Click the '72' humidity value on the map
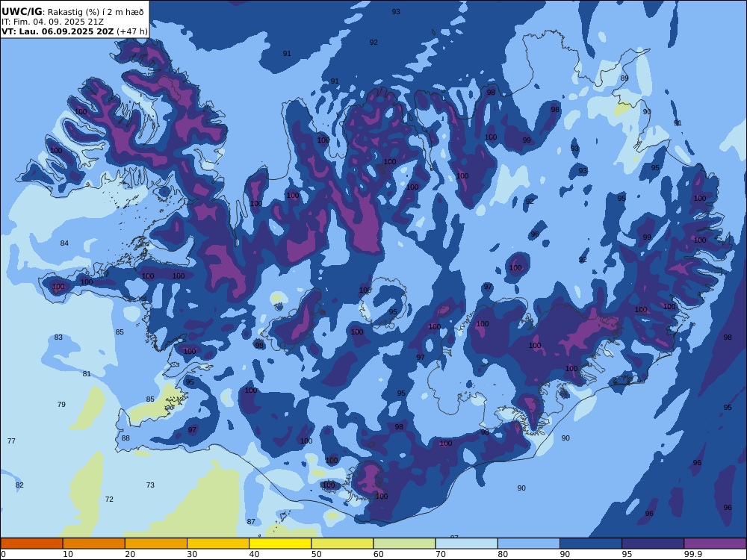747x560 pixels. (x=109, y=499)
